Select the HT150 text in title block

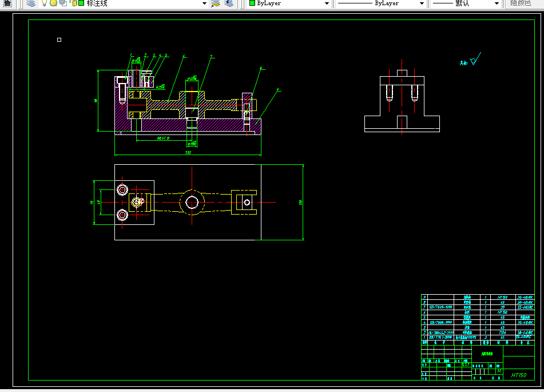click(519, 375)
